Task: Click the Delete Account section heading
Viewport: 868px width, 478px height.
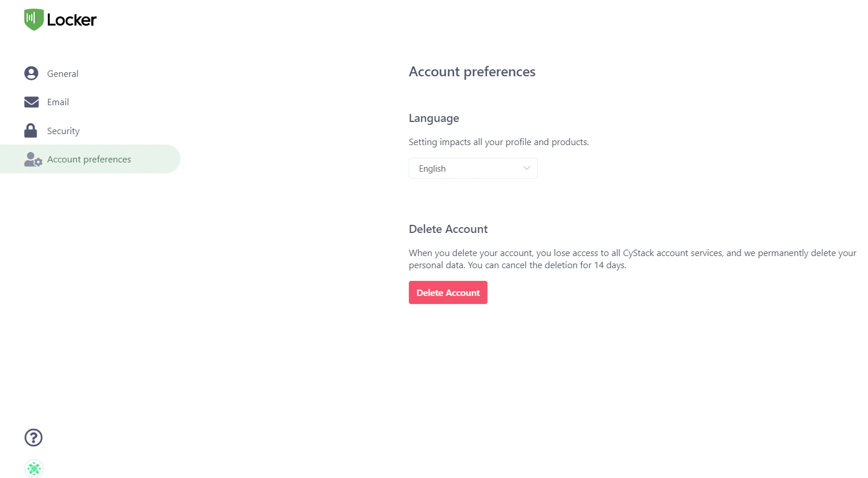Action: (448, 229)
